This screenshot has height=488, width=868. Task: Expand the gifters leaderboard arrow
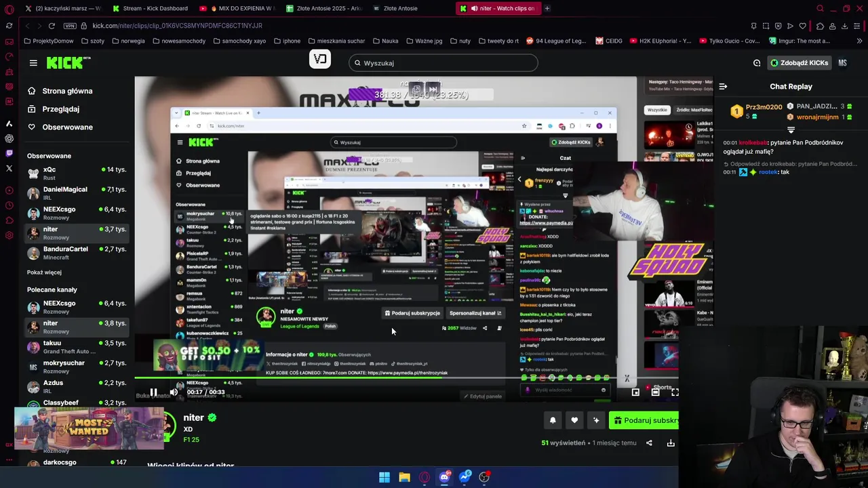click(791, 129)
